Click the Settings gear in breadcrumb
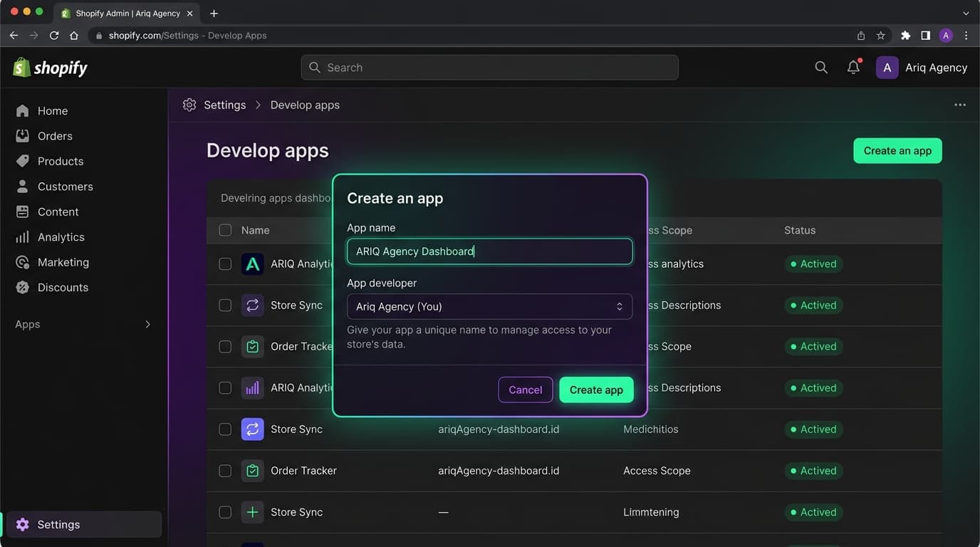Viewport: 980px width, 547px height. 189,105
